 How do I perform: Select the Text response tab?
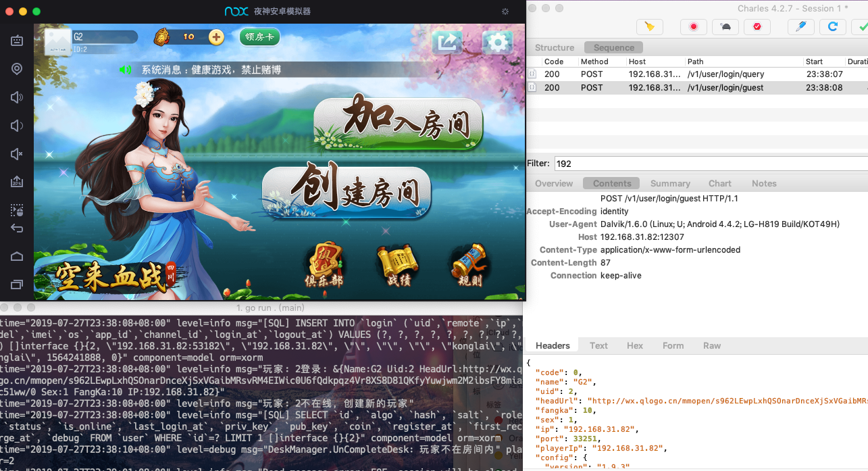[598, 345]
